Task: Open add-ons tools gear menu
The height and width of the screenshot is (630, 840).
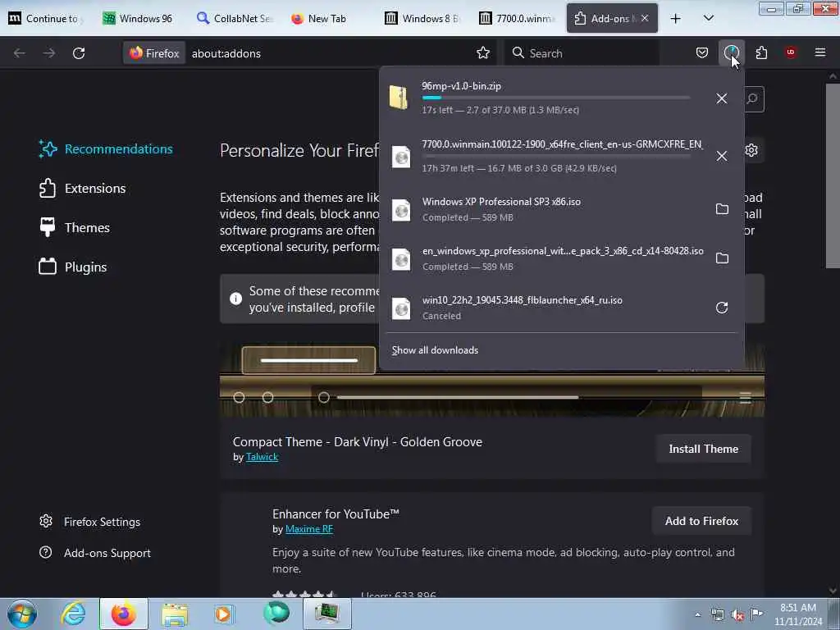Action: 751,150
